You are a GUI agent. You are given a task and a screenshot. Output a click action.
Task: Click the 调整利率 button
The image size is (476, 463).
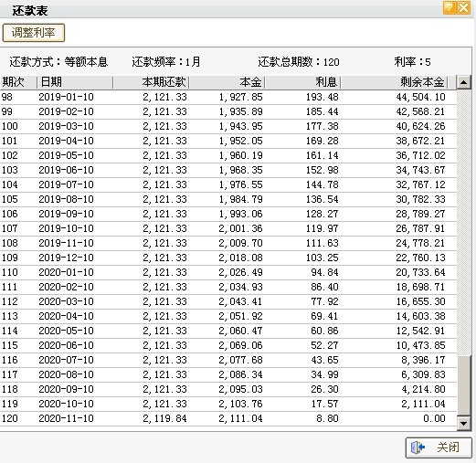34,33
